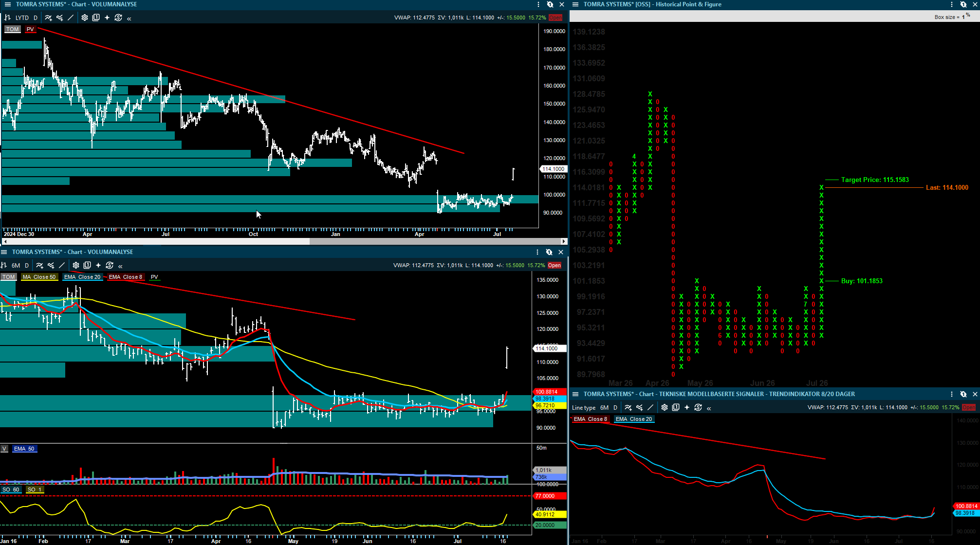Toggle the MA Close 50 legend label
The height and width of the screenshot is (545, 980).
point(39,277)
